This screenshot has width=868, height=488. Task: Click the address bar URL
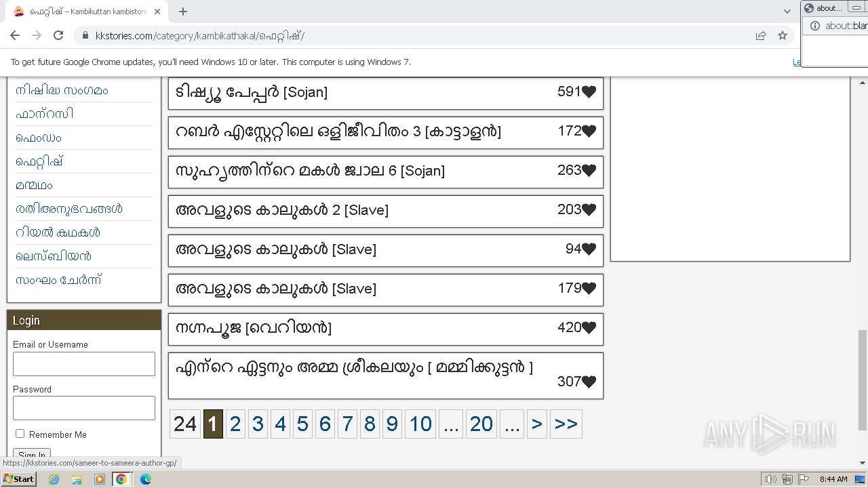(200, 36)
